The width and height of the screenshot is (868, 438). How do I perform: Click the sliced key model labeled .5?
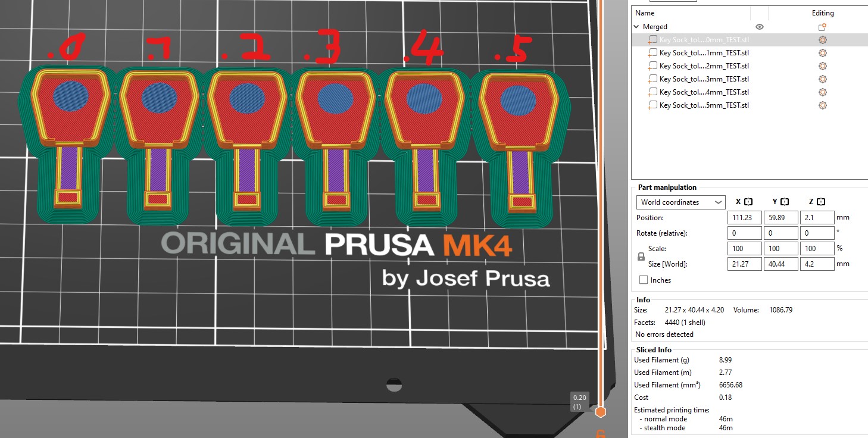(x=518, y=141)
